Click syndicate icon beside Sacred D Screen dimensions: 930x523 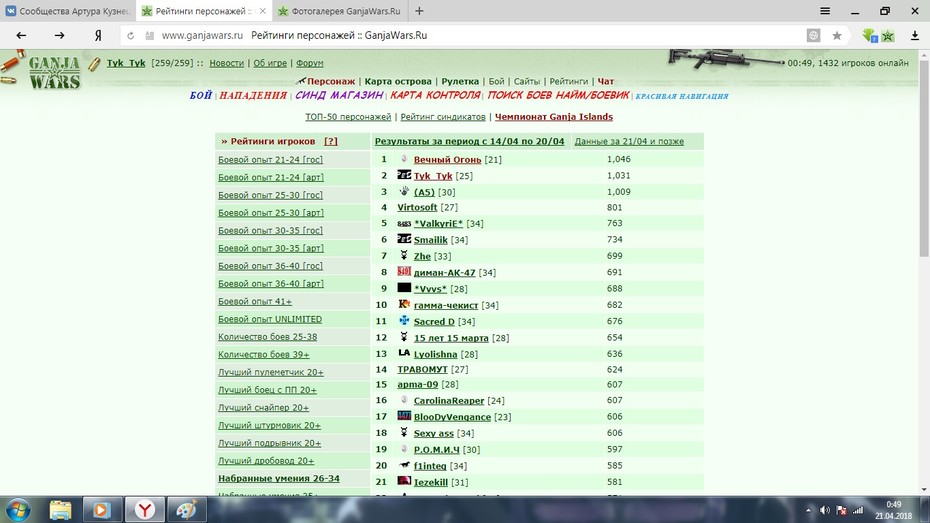click(x=404, y=320)
